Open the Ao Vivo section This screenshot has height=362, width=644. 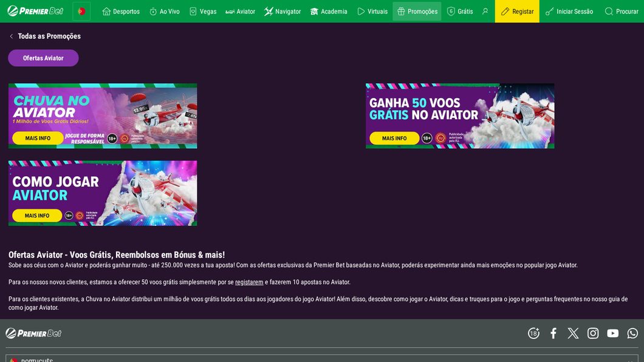coord(164,12)
